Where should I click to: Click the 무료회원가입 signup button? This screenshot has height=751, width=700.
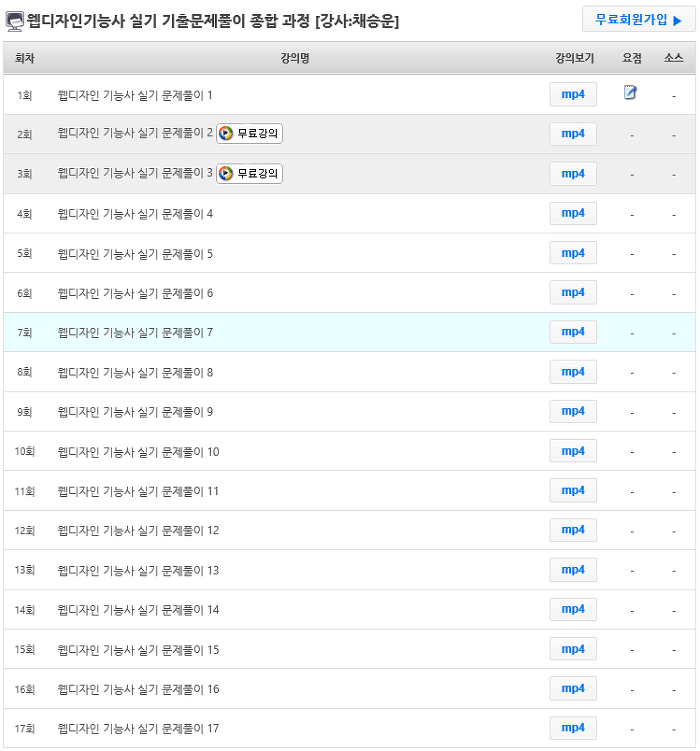[638, 20]
